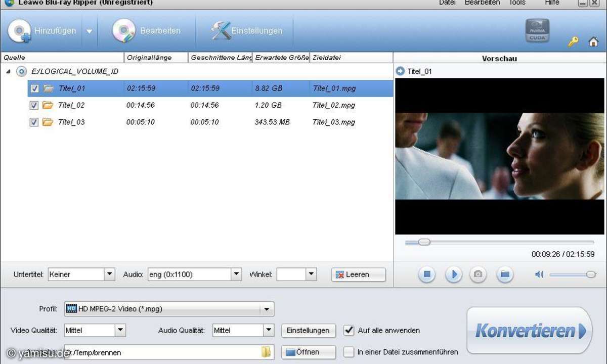Click the folder icon of Titel_03

click(x=48, y=122)
